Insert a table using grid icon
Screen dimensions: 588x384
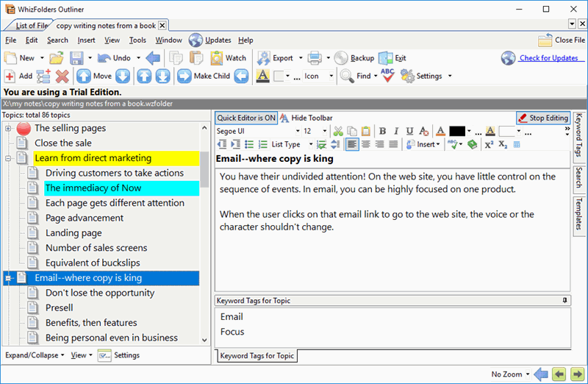(x=517, y=144)
